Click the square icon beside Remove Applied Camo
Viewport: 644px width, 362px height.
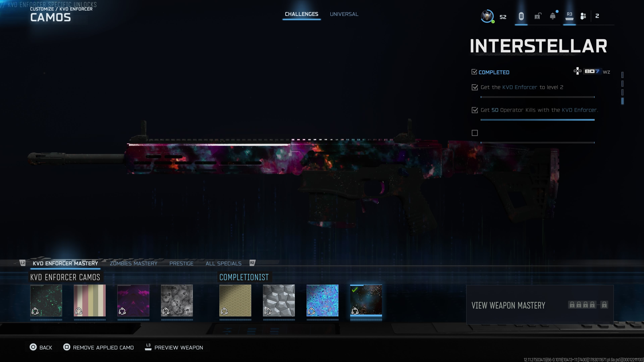(67, 347)
